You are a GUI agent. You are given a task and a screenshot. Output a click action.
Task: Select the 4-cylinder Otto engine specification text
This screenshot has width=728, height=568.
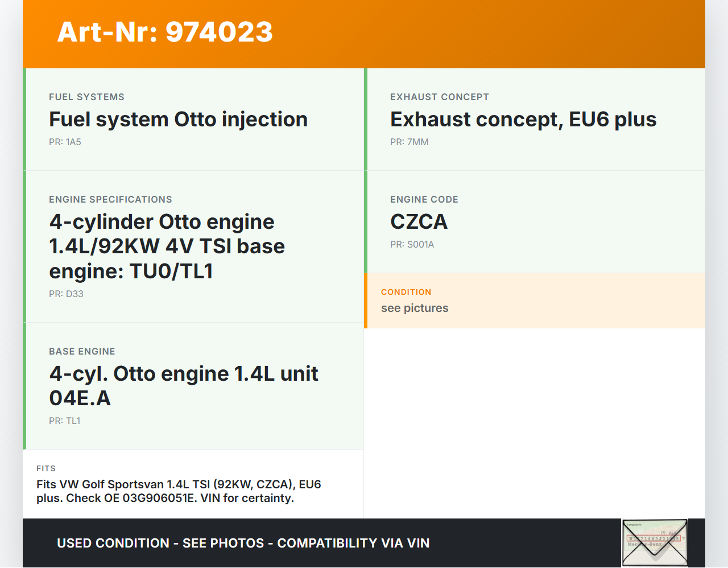[x=167, y=246]
